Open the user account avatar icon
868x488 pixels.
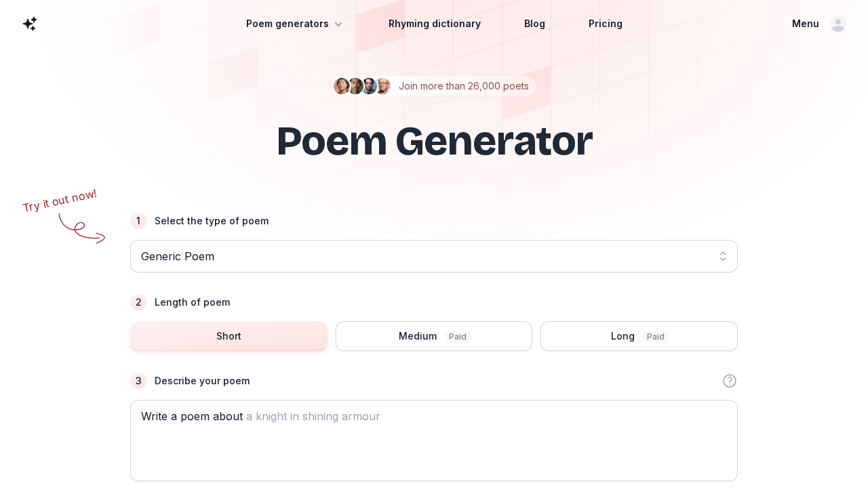(x=838, y=24)
